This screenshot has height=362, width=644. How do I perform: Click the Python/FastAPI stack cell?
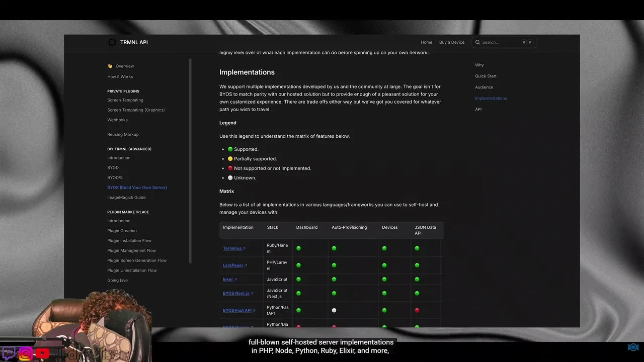(278, 311)
